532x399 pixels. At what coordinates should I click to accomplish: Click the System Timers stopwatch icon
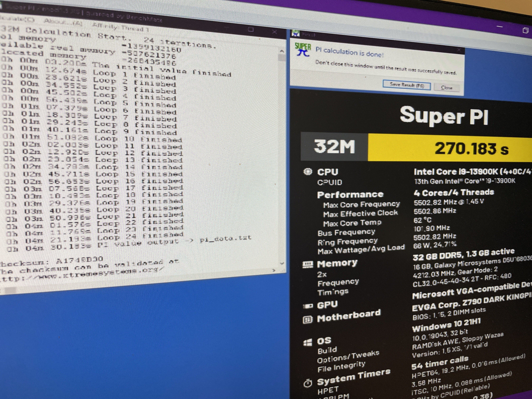click(x=308, y=383)
